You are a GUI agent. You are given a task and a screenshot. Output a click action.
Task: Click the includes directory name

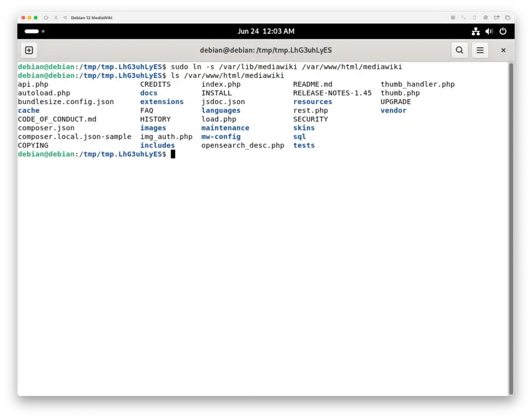pos(157,146)
